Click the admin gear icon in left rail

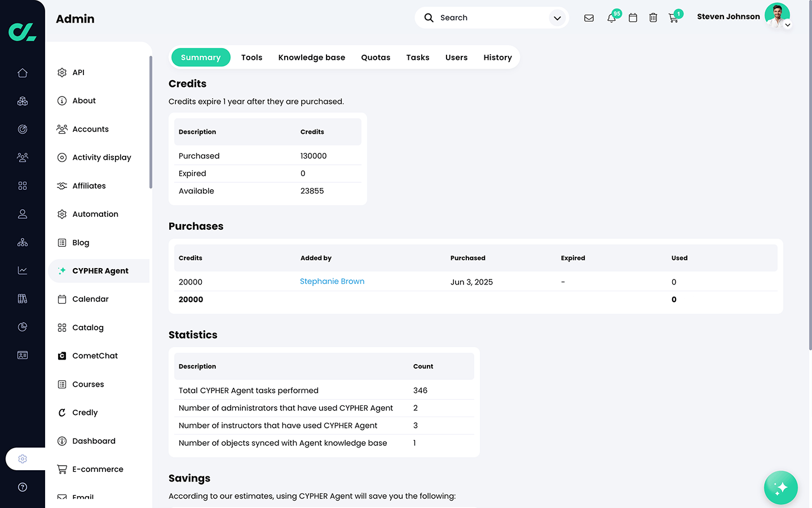(x=23, y=459)
